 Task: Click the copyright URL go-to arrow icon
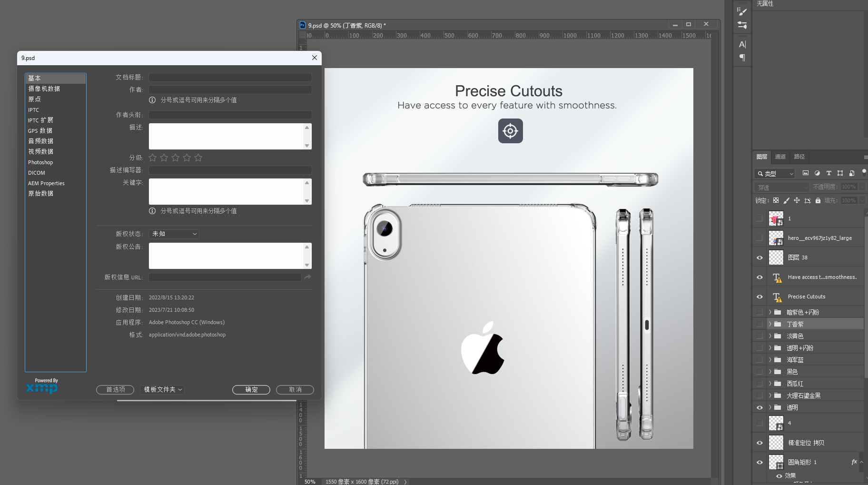pyautogui.click(x=307, y=277)
